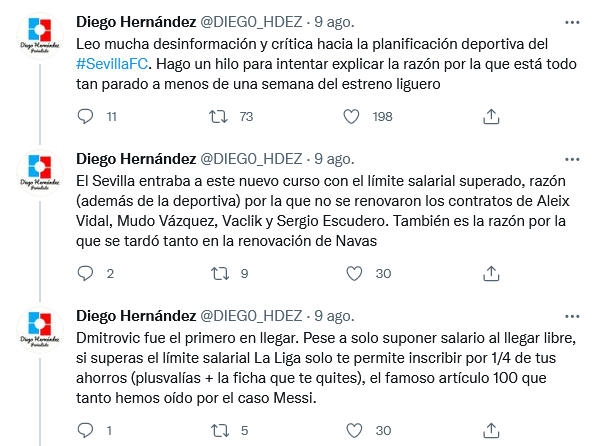Open more options menu on first tweet
Screen dimensions: 598x446
click(572, 23)
